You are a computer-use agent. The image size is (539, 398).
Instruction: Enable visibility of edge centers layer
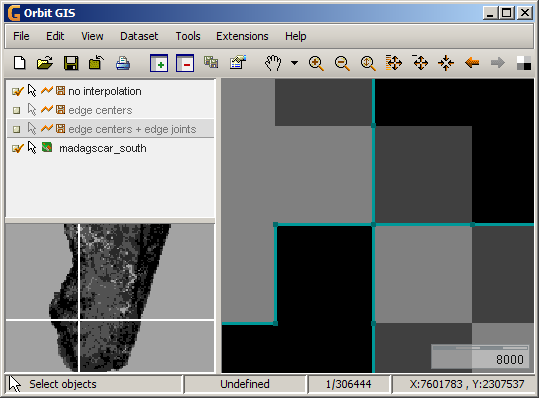click(x=16, y=110)
